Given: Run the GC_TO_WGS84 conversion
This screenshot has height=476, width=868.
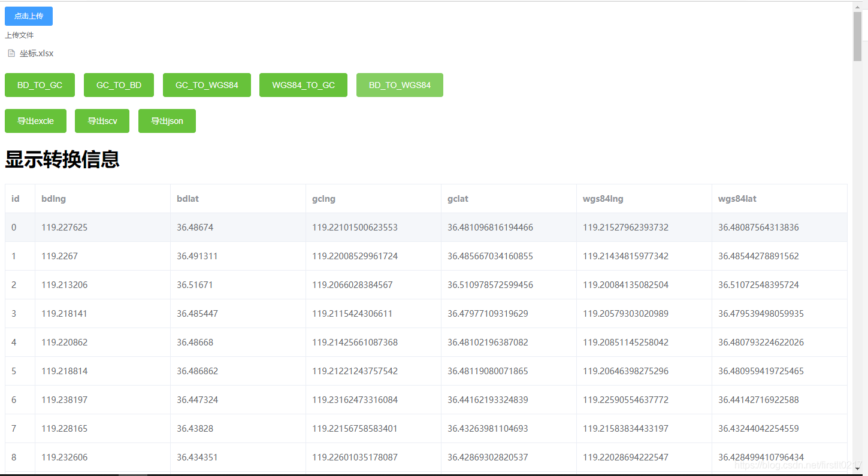Looking at the screenshot, I should [x=207, y=85].
